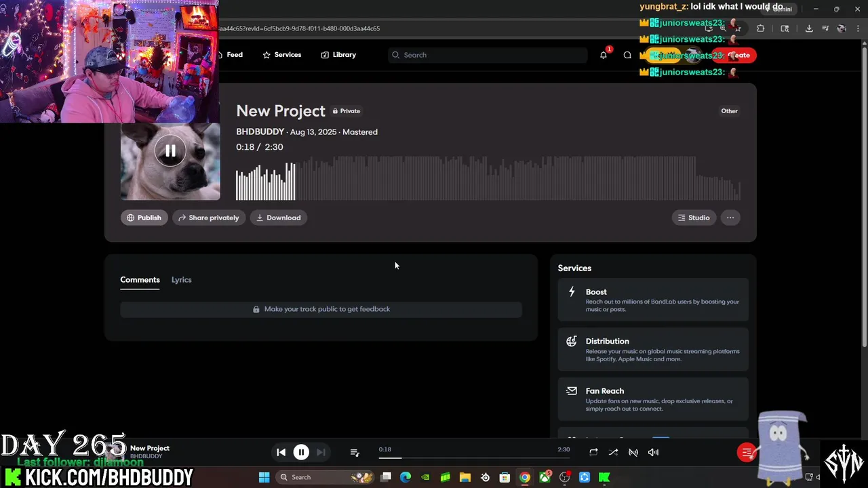The image size is (868, 488).
Task: Open File Explorer from the taskbar
Action: click(x=465, y=477)
